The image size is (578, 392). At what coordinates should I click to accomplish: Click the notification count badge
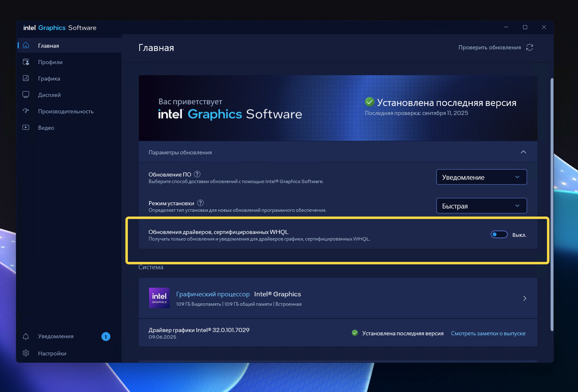(x=106, y=337)
